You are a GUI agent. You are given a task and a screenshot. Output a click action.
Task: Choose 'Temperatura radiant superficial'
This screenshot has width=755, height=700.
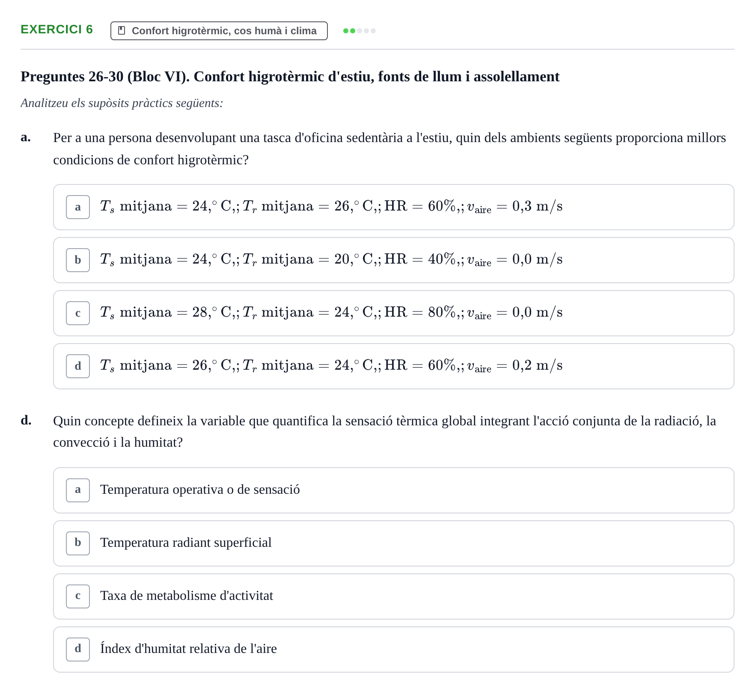(394, 543)
